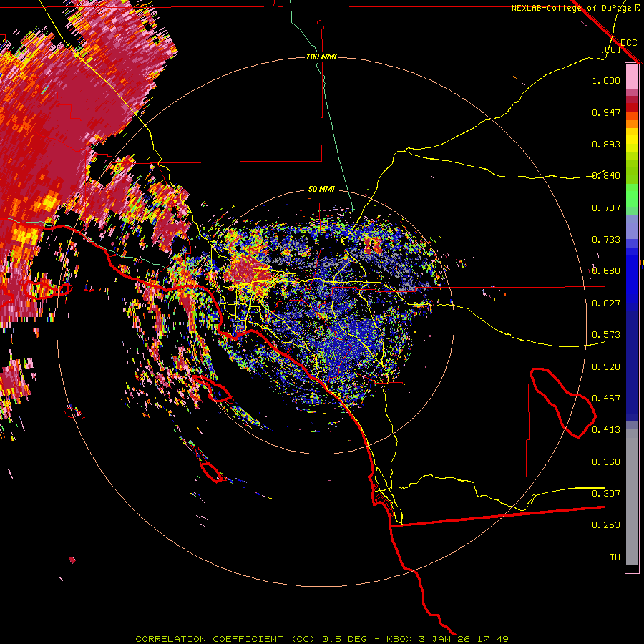This screenshot has width=644, height=644.
Task: Select the 0.627 scale value
Action: coord(606,303)
